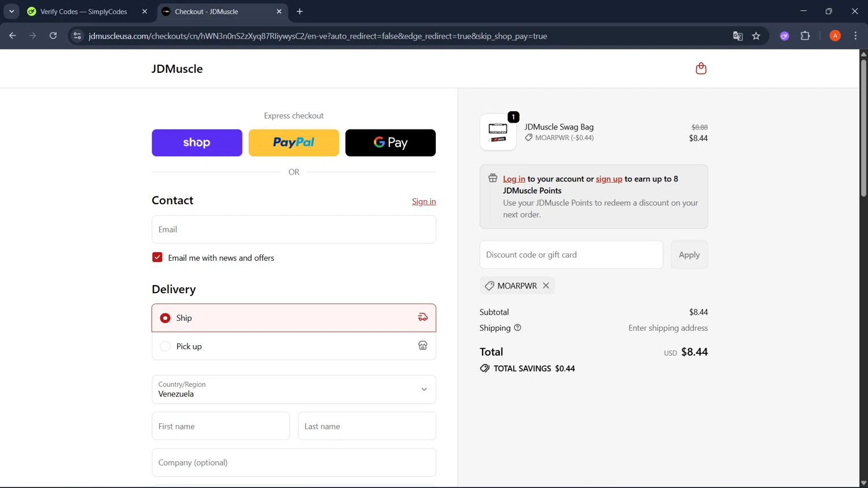Click the scrollbar down arrow

point(863,483)
